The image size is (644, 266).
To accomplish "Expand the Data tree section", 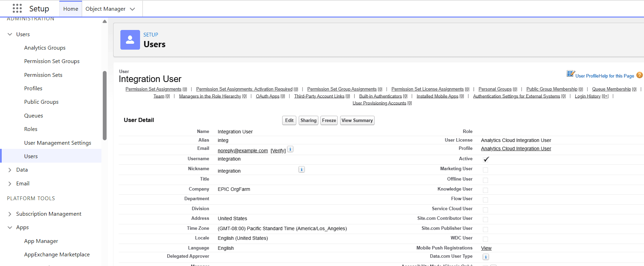I will coord(10,170).
